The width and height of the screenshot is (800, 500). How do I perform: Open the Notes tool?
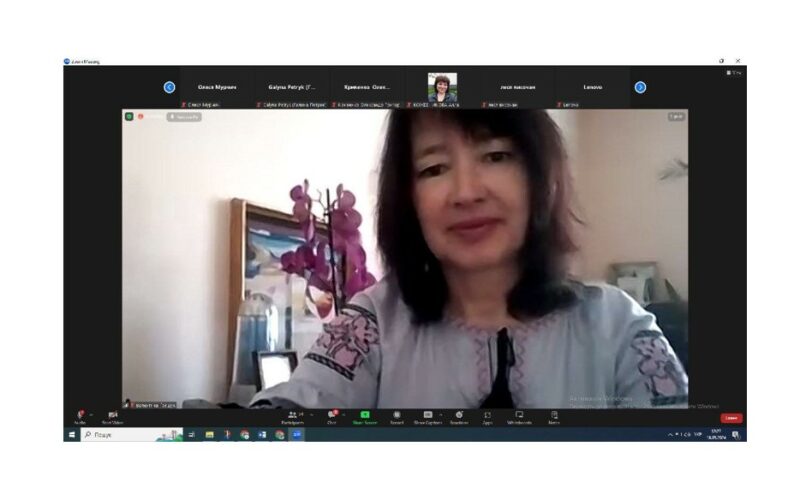pos(553,415)
